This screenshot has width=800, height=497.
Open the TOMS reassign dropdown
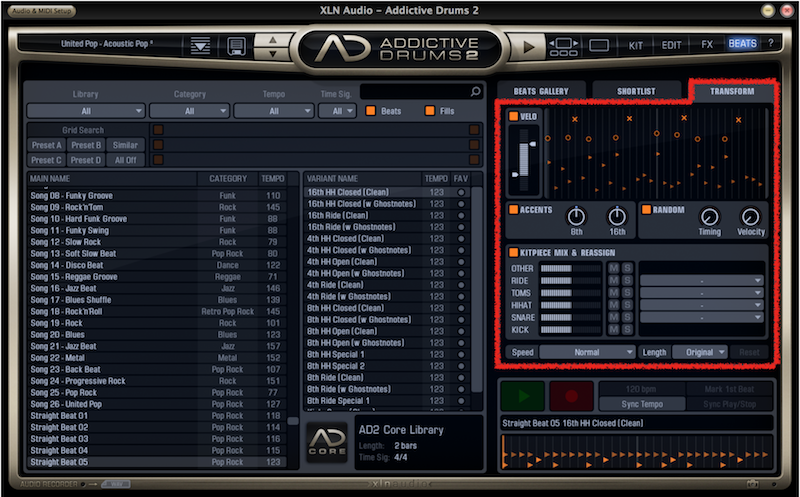click(702, 293)
